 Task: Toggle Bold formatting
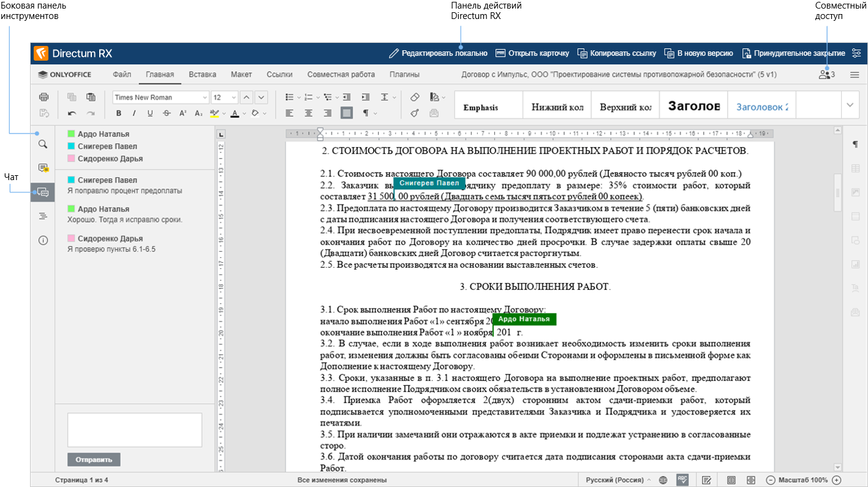click(119, 113)
